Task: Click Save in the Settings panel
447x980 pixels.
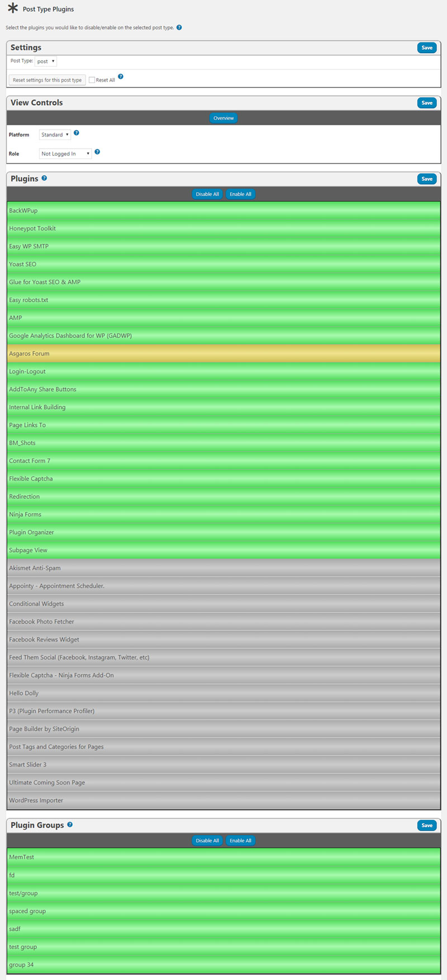Action: click(x=427, y=48)
